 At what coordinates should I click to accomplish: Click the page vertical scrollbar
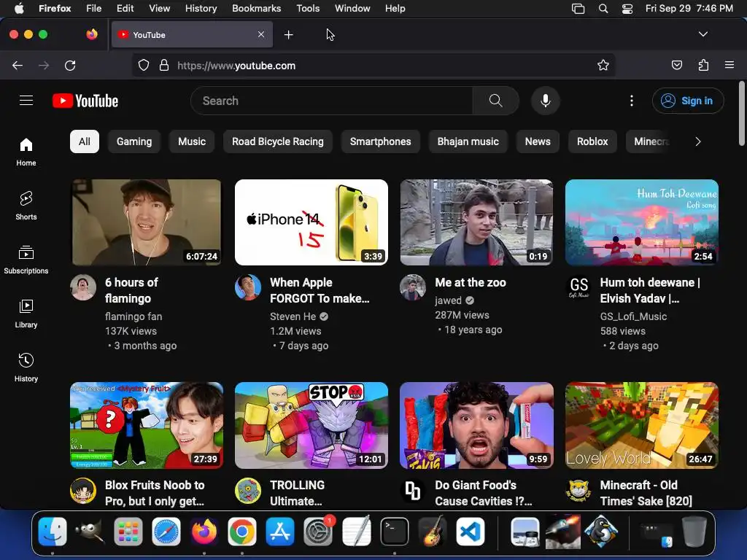(742, 113)
